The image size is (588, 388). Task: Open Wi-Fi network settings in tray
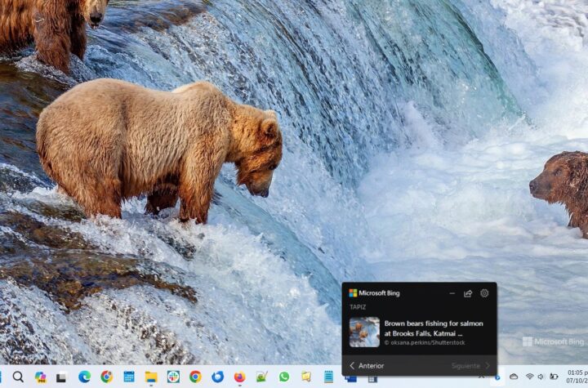coord(529,377)
